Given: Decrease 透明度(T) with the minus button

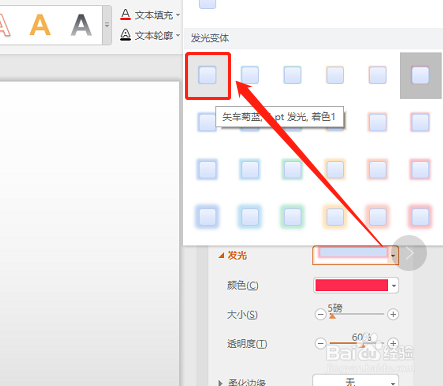Looking at the screenshot, I should pyautogui.click(x=320, y=343).
